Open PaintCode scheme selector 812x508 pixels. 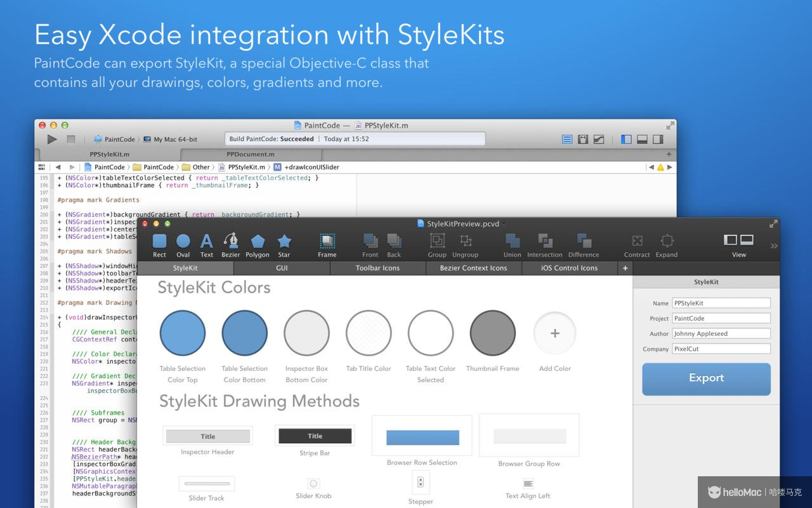coord(115,139)
